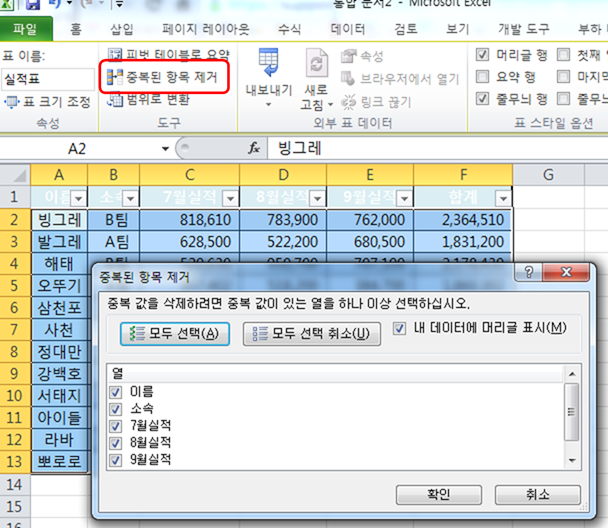Switch to the 보기 tab
This screenshot has height=528, width=608.
pyautogui.click(x=458, y=29)
